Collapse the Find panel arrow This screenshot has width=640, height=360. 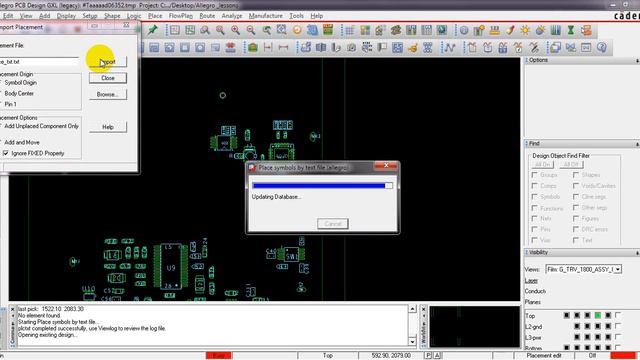tap(637, 144)
